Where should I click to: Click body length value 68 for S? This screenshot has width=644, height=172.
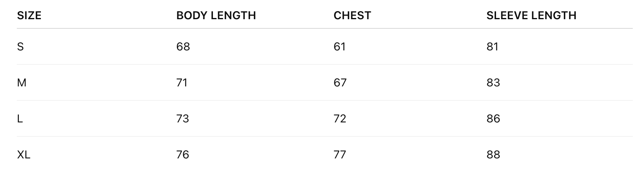pyautogui.click(x=183, y=47)
